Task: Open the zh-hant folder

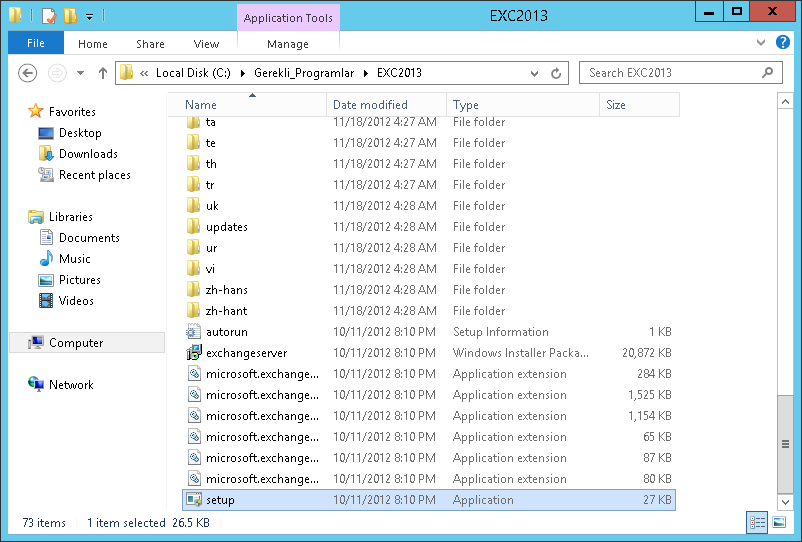Action: [429, 310]
